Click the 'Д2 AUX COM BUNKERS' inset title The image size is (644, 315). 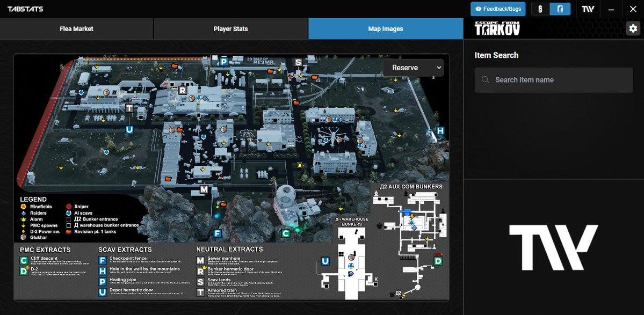pos(411,187)
